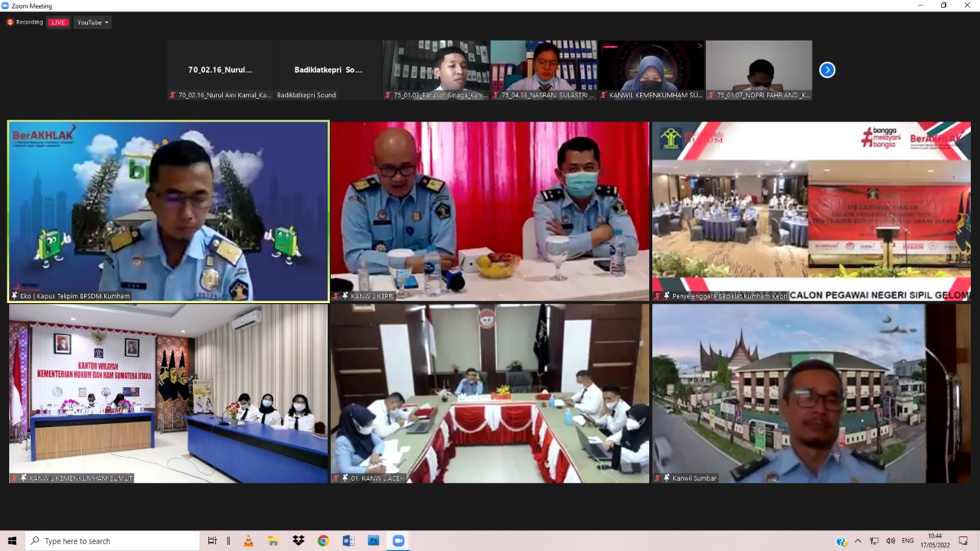
Task: Expand hidden system tray icons
Action: (x=857, y=541)
